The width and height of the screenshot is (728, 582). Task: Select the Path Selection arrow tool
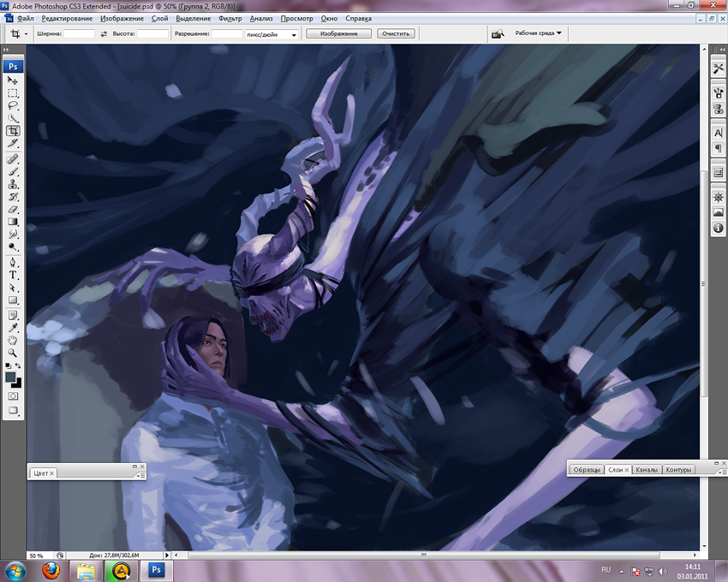13,288
